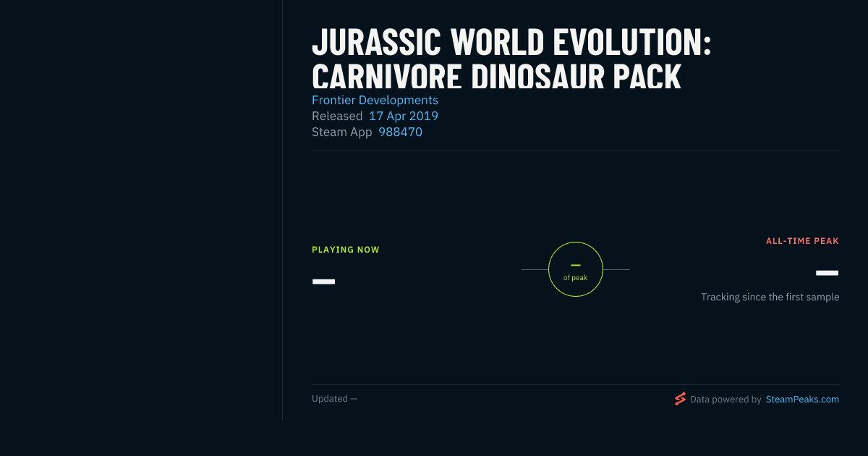
Task: Click the of peak caption in circle
Action: pyautogui.click(x=576, y=278)
